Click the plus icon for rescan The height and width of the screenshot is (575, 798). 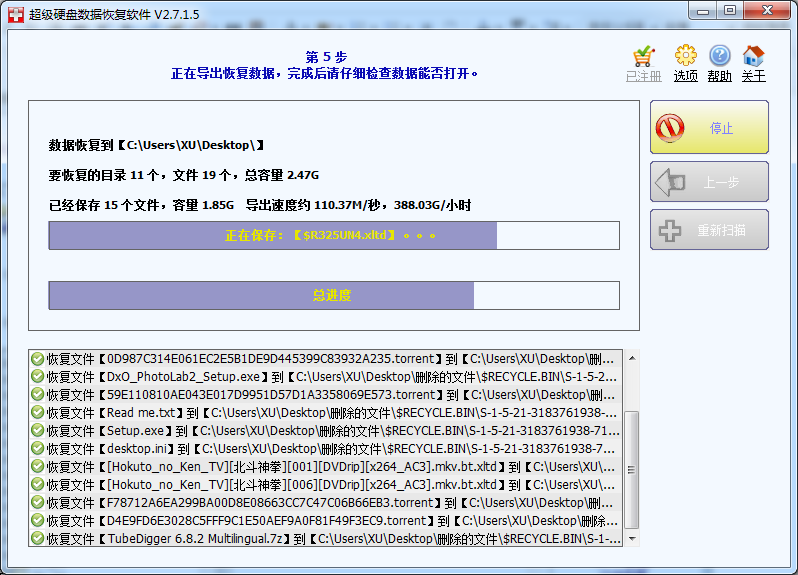pos(669,231)
